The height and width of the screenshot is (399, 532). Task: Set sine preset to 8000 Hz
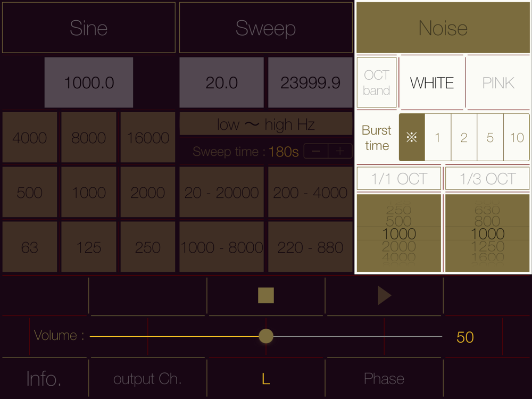(x=88, y=137)
